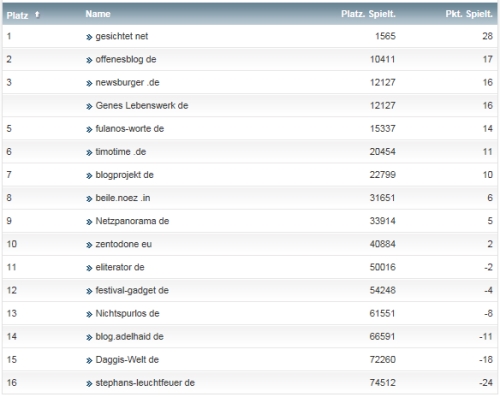Select rank number 10 in Platz column

coord(12,244)
